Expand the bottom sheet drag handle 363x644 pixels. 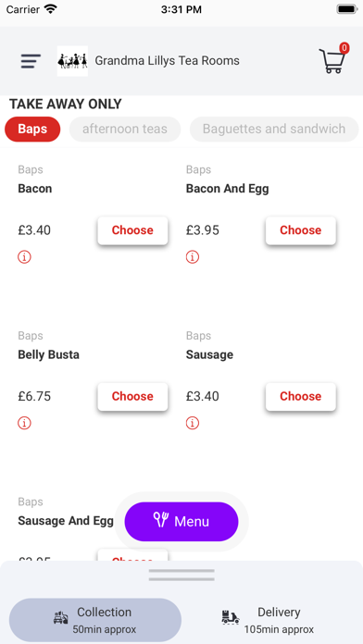[x=181, y=575]
